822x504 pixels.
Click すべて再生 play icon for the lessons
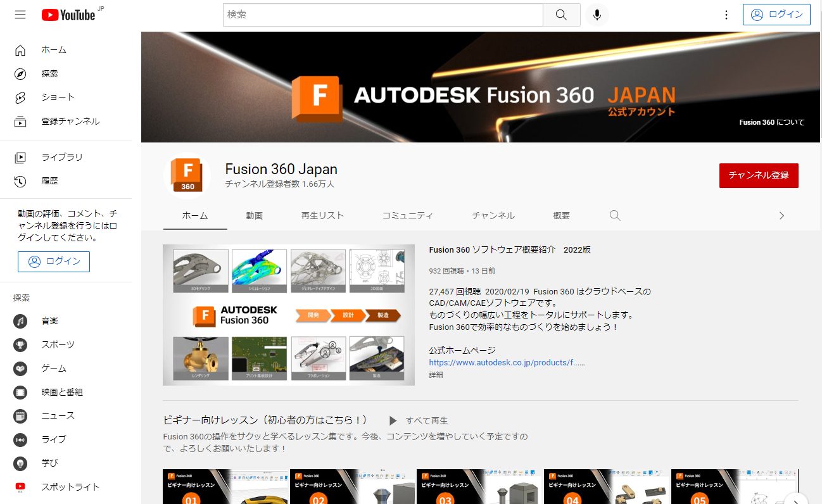(x=393, y=420)
